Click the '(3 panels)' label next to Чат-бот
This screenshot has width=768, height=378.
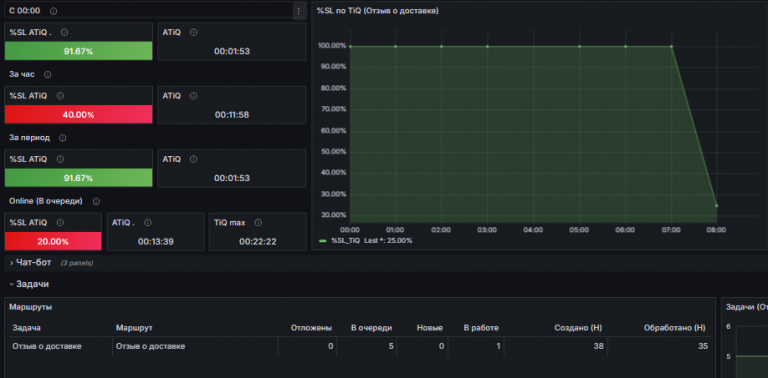click(77, 263)
